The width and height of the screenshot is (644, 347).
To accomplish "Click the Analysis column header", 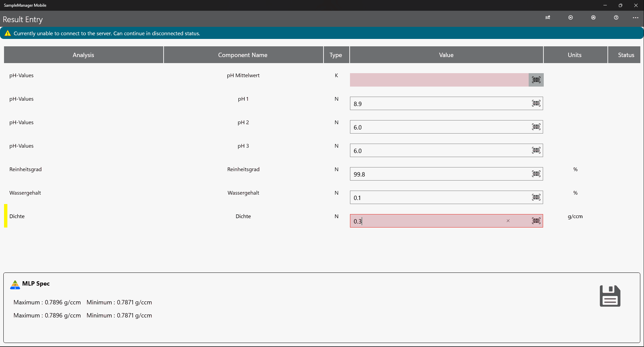I will point(83,55).
